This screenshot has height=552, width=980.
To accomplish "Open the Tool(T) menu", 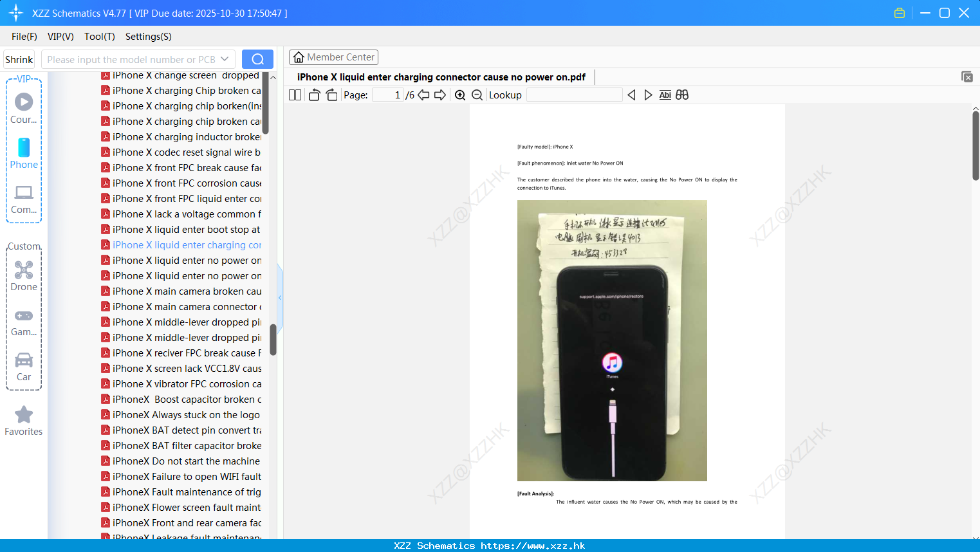I will tap(100, 37).
